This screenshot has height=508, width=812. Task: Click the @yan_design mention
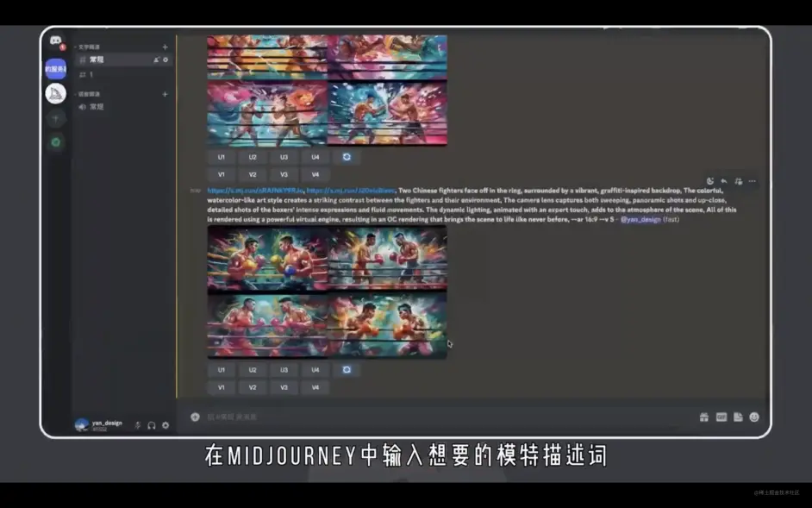[640, 220]
